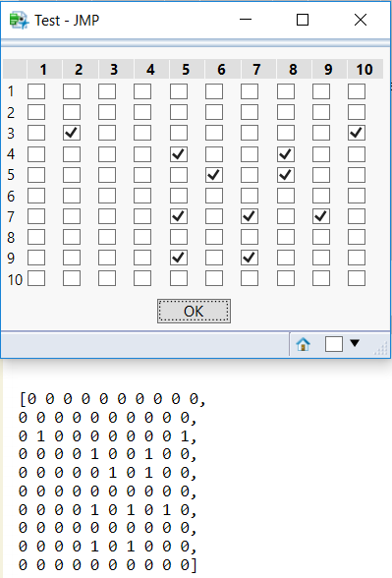This screenshot has height=578, width=392.
Task: Click the JMP home window icon
Action: [303, 344]
